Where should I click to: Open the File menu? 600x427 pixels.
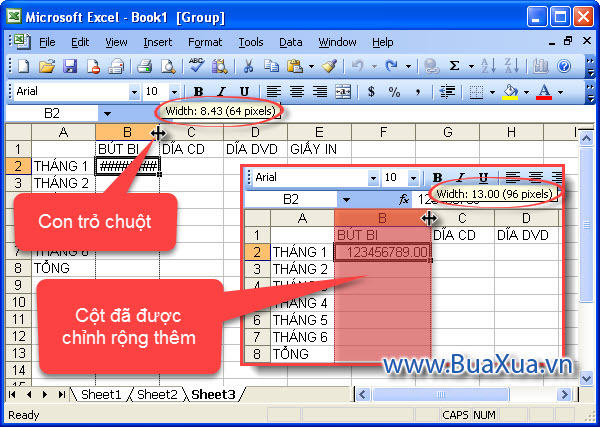tap(47, 42)
